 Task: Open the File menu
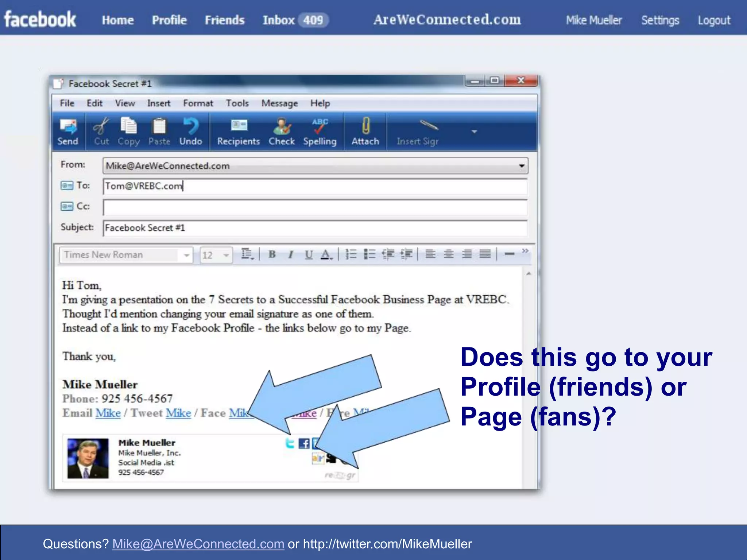(67, 103)
